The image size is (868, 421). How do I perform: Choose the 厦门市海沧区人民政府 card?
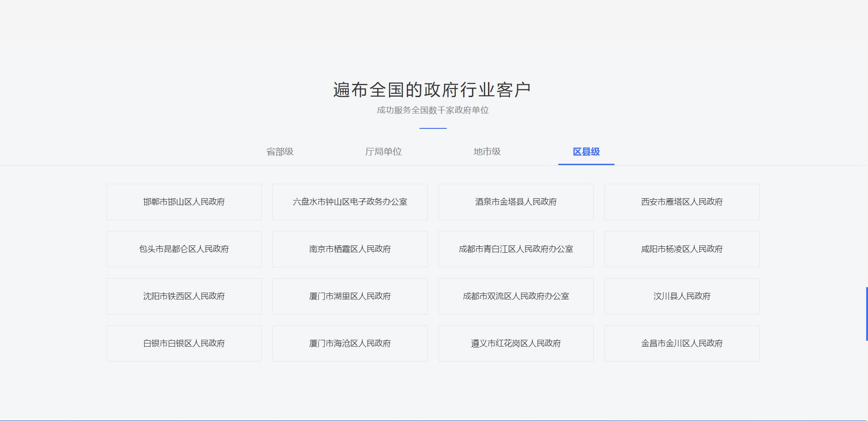350,343
